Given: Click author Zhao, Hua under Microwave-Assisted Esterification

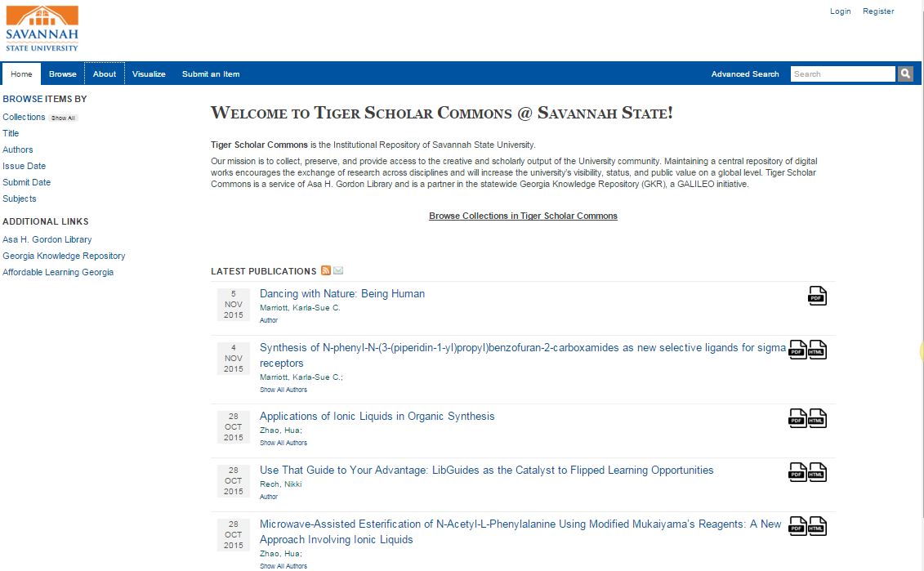Looking at the screenshot, I should 280,554.
